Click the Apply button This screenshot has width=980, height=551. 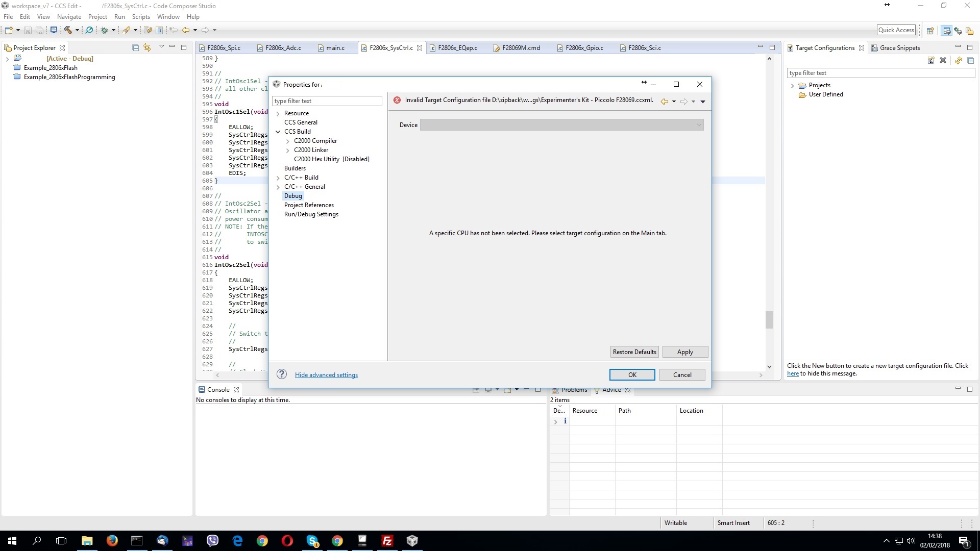click(685, 352)
